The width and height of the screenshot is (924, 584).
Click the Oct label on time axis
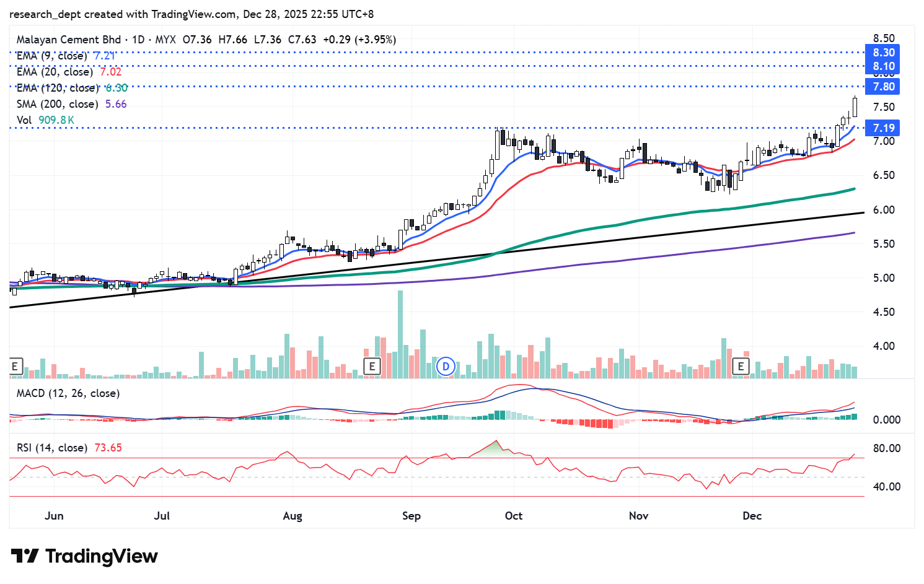[514, 516]
